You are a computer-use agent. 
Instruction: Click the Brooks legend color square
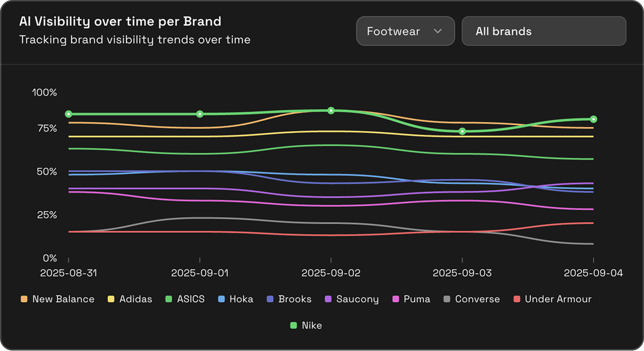(x=270, y=299)
